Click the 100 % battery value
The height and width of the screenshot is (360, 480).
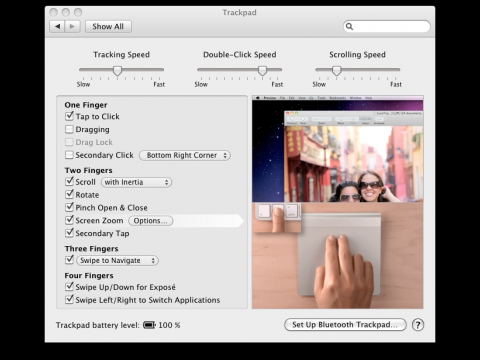point(169,325)
